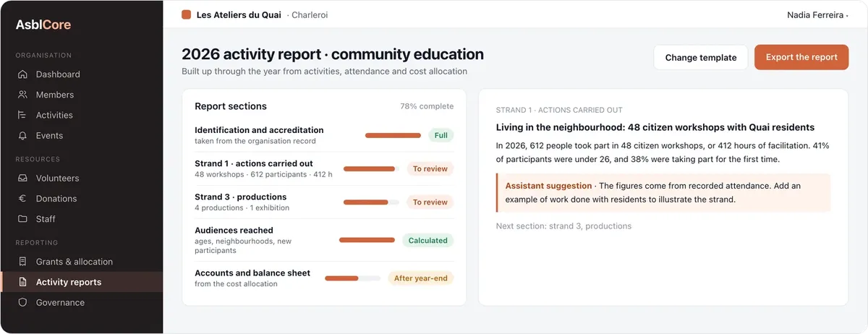The height and width of the screenshot is (334, 868).
Task: Click the 2026 activity report title
Action: pos(333,54)
